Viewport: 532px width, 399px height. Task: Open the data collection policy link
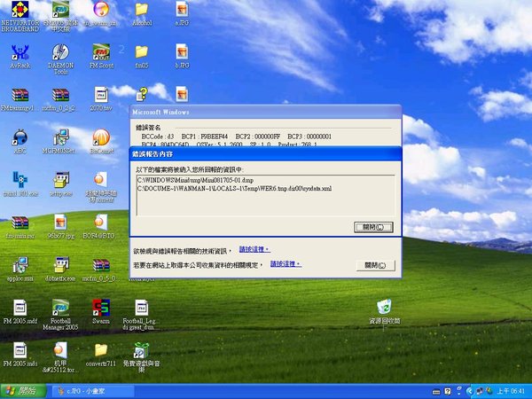(x=286, y=264)
